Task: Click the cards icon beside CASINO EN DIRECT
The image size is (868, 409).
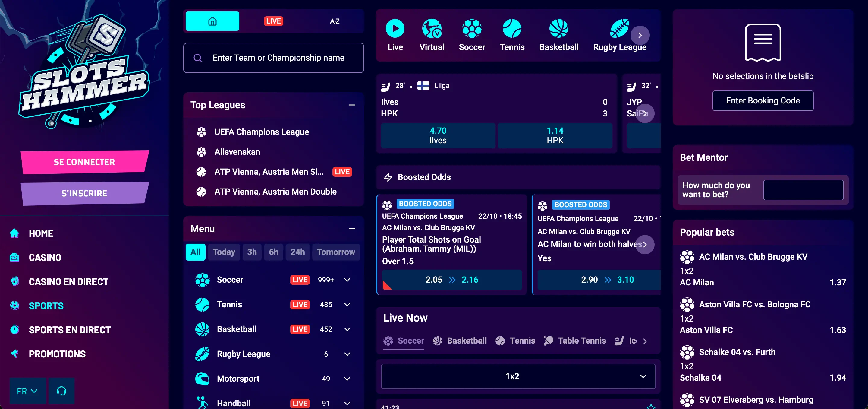Action: pos(14,281)
